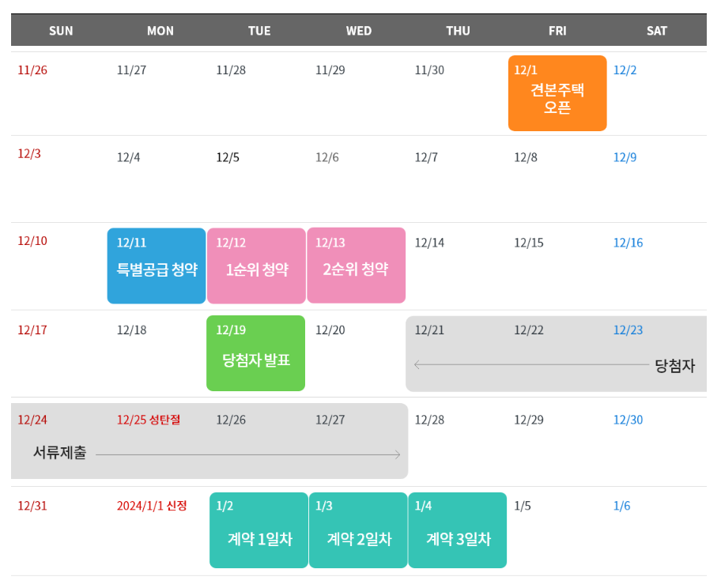Select the date 11/27

click(x=131, y=70)
